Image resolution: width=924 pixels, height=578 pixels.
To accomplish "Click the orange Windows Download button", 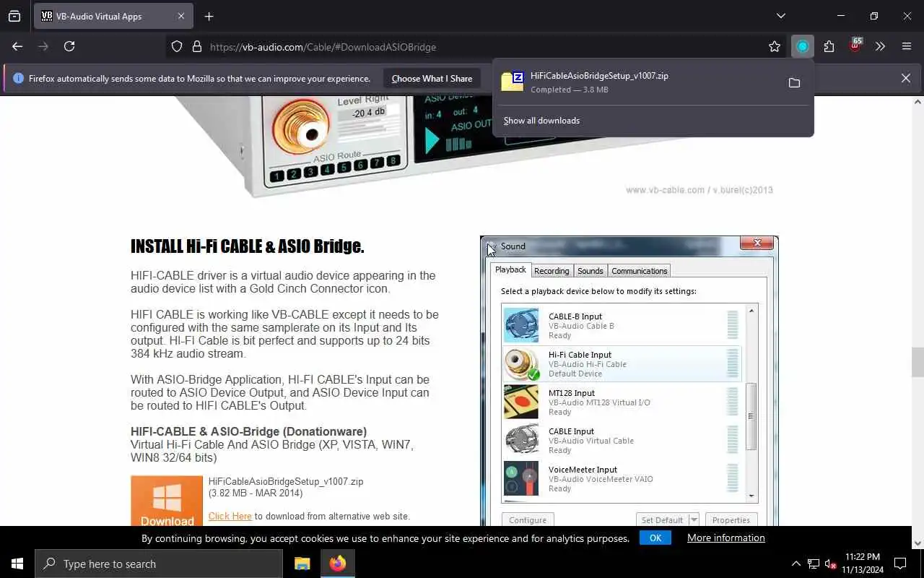I will (167, 501).
